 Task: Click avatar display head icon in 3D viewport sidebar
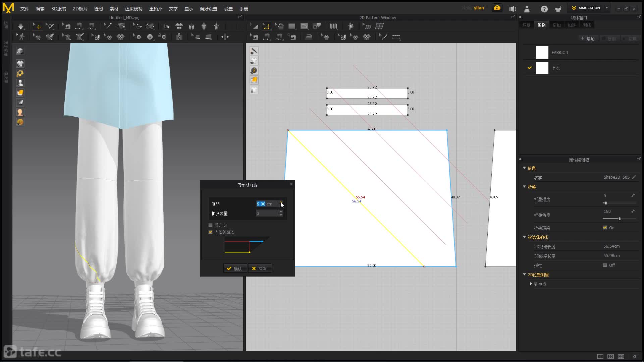pyautogui.click(x=20, y=112)
